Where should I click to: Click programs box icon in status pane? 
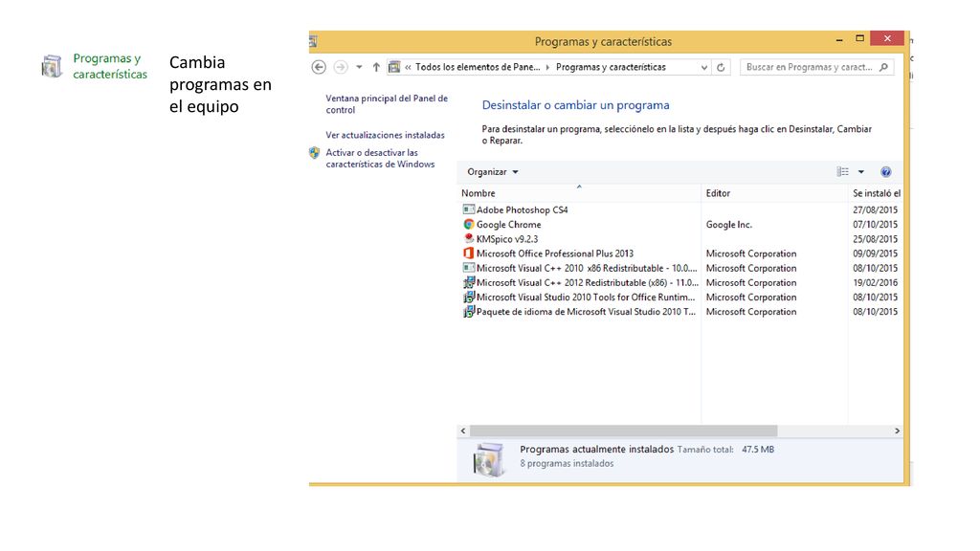tap(488, 460)
